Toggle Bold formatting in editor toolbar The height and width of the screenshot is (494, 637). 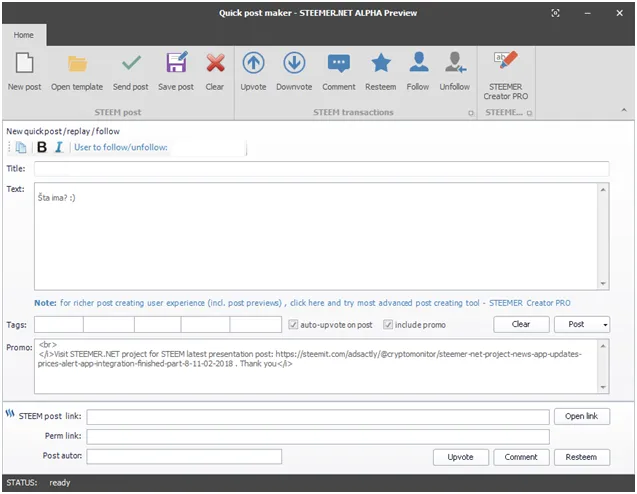(x=42, y=147)
